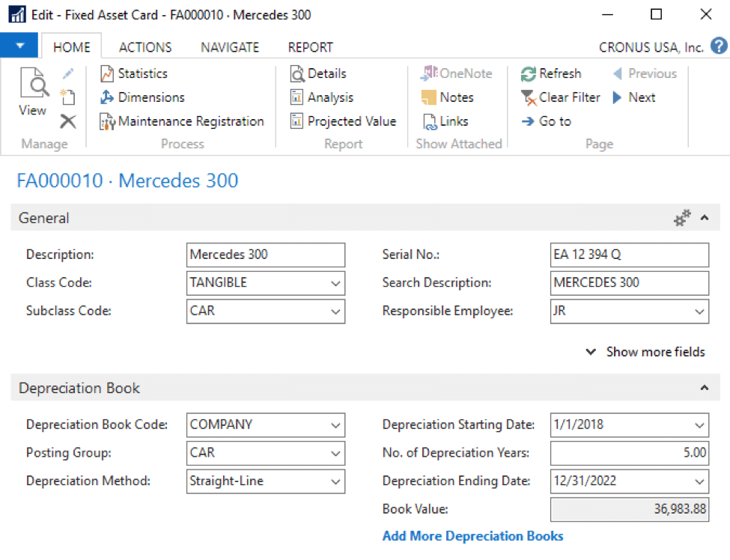Click Add More Depreciation Books link
This screenshot has width=730, height=560.
pyautogui.click(x=472, y=536)
